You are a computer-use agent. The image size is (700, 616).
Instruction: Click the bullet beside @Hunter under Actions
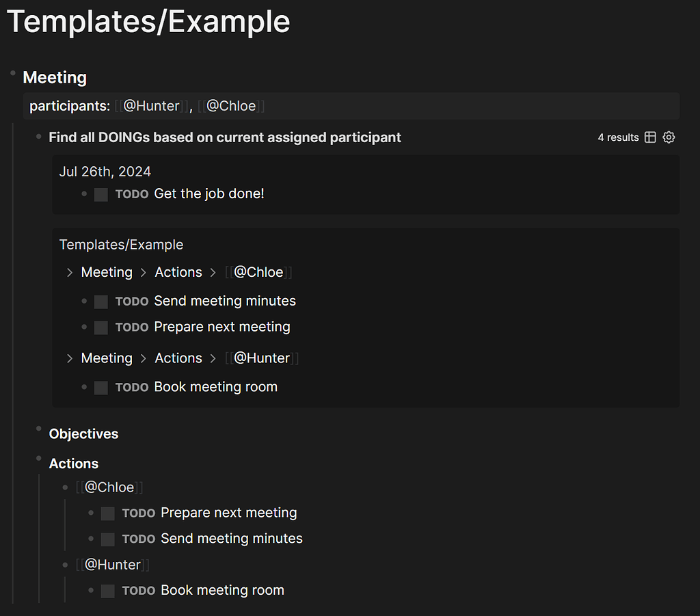tap(66, 565)
